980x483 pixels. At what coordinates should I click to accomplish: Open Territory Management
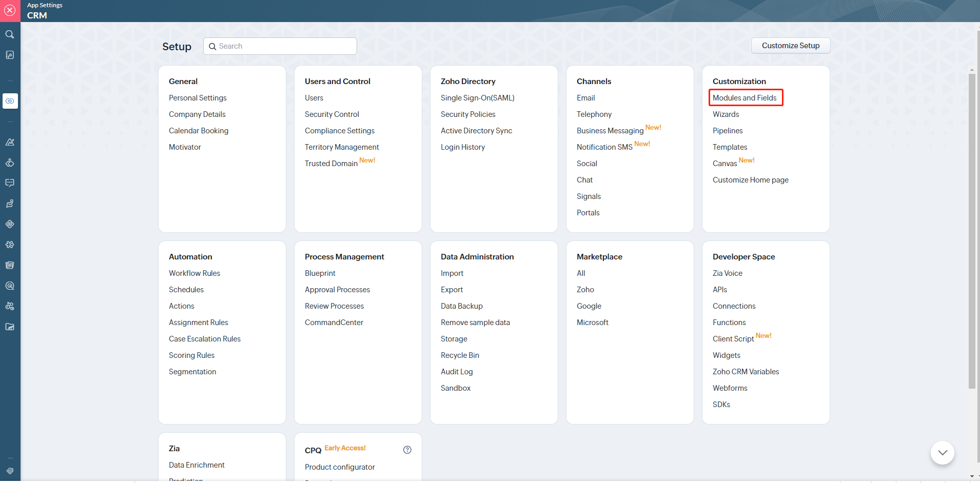pyautogui.click(x=342, y=147)
